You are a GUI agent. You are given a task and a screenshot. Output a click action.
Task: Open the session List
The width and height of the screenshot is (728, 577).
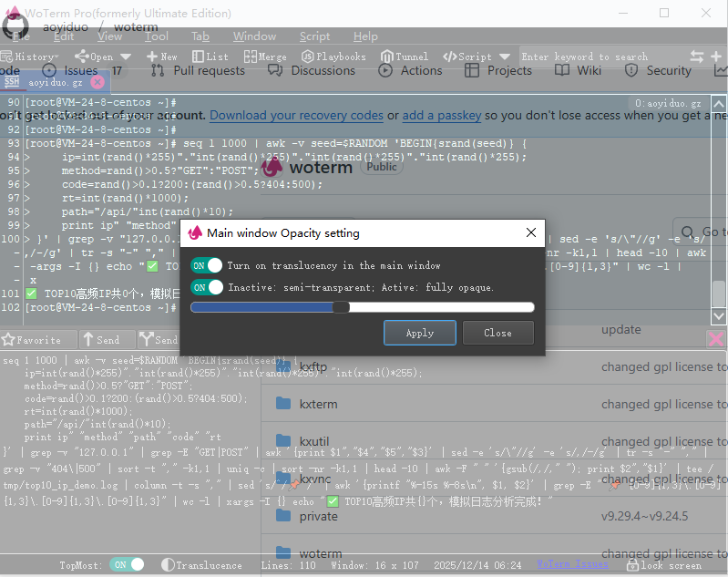pos(210,57)
